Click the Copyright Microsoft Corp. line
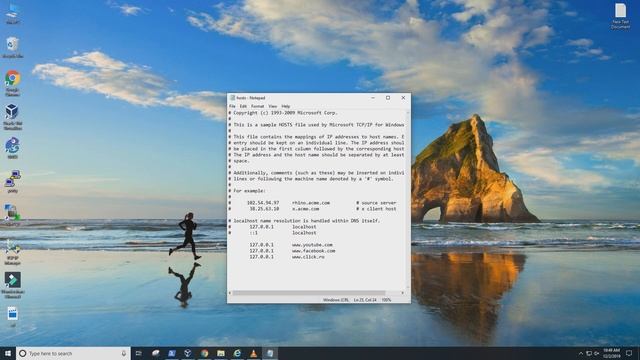The height and width of the screenshot is (360, 640). (x=283, y=113)
